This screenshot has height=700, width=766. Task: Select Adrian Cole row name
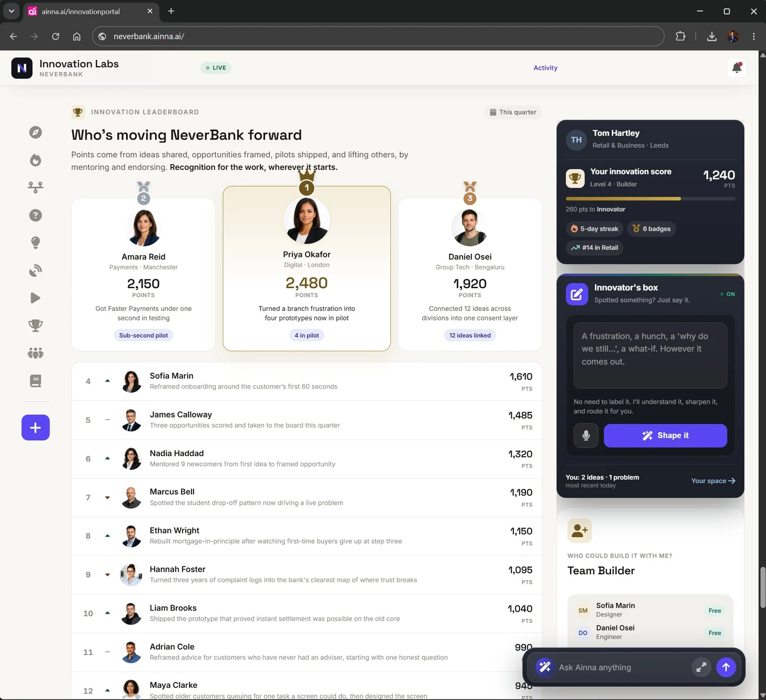(x=172, y=647)
